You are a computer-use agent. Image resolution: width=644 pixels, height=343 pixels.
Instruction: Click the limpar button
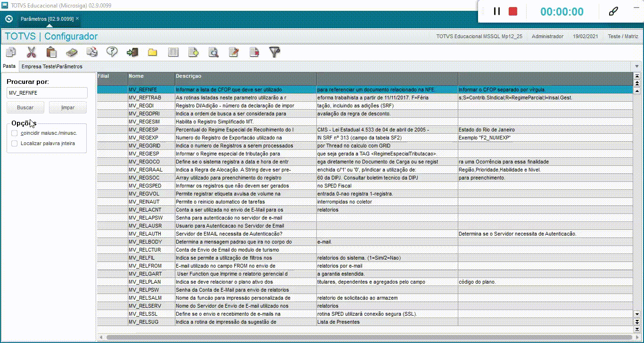(x=68, y=107)
